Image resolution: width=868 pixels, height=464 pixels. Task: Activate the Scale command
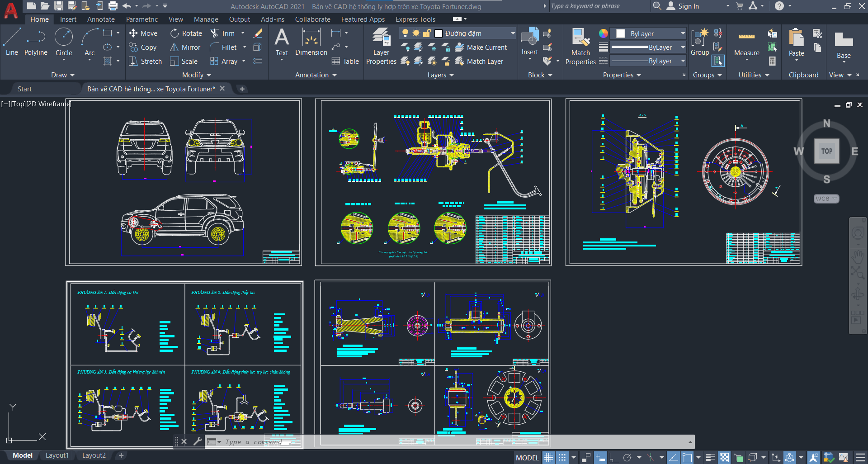184,61
